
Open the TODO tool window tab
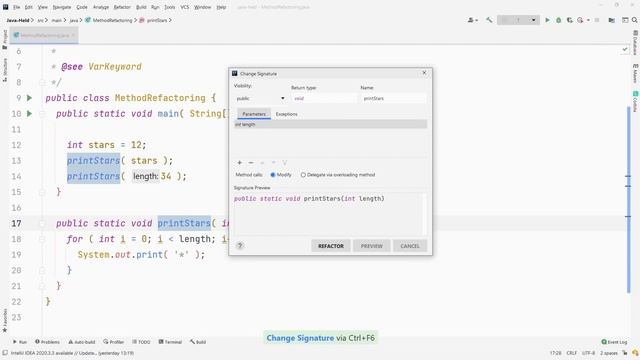point(141,342)
